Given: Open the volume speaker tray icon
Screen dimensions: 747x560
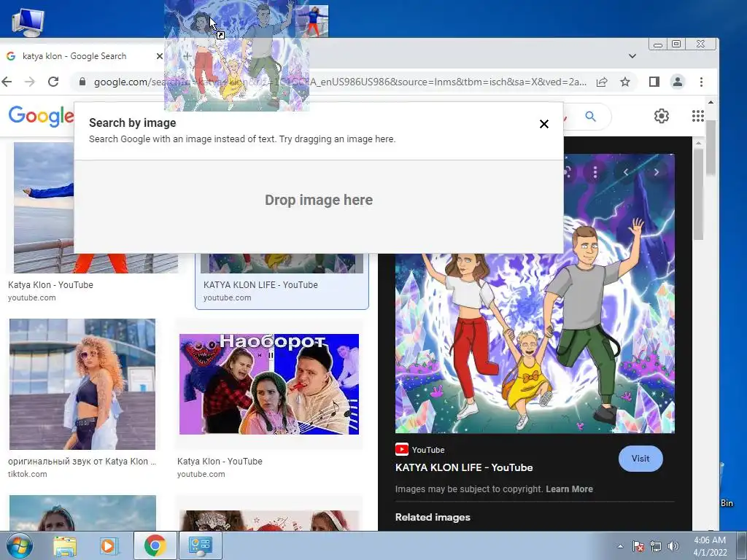Looking at the screenshot, I should coord(673,546).
